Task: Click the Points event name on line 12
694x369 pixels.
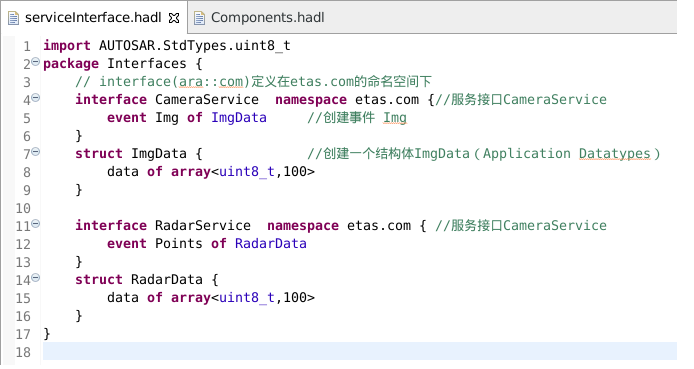Action: [x=179, y=244]
